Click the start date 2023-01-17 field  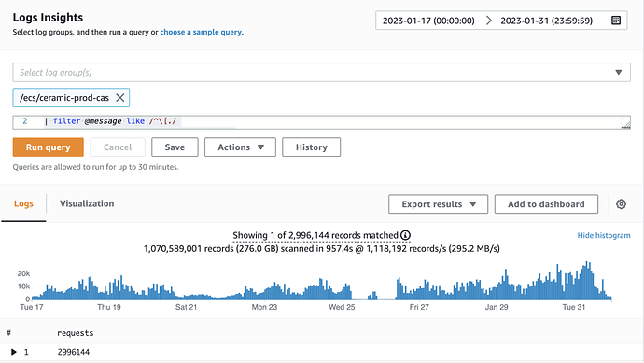point(428,21)
